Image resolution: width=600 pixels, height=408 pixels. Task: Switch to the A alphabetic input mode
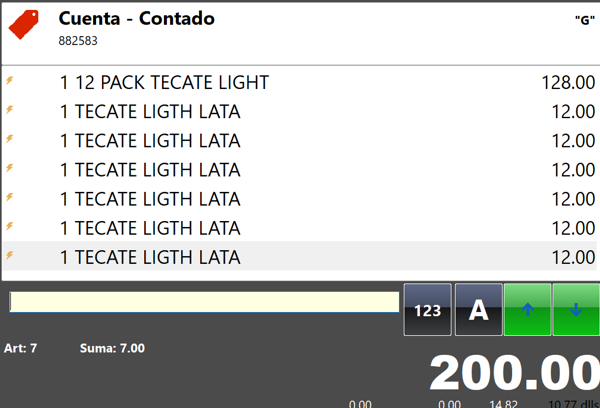point(478,310)
